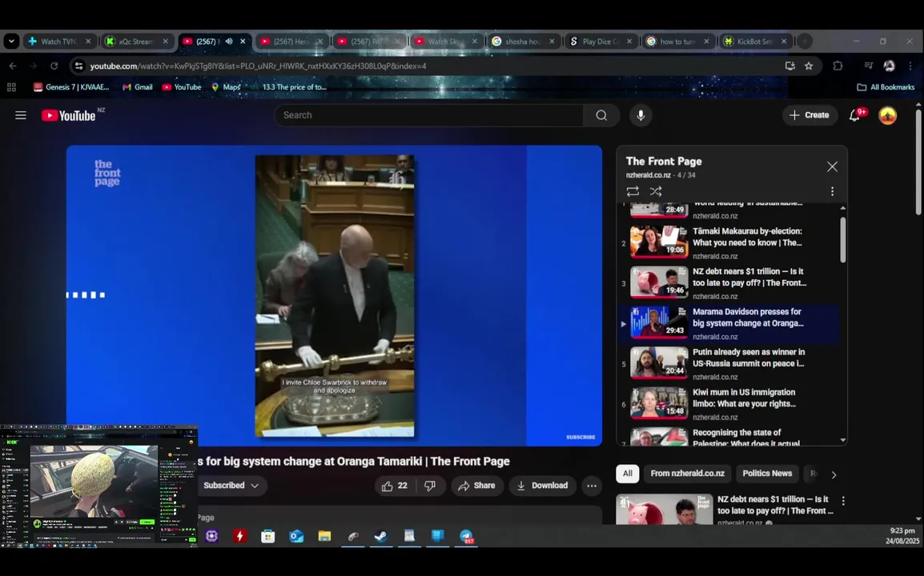The height and width of the screenshot is (576, 924).
Task: Select the Politics News chip
Action: click(766, 474)
